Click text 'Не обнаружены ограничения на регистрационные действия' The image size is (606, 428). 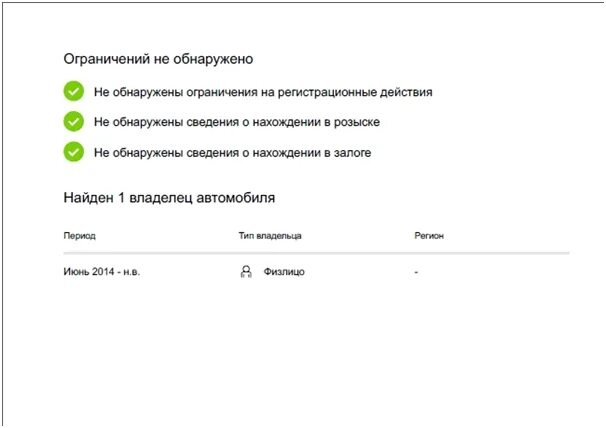(x=263, y=92)
